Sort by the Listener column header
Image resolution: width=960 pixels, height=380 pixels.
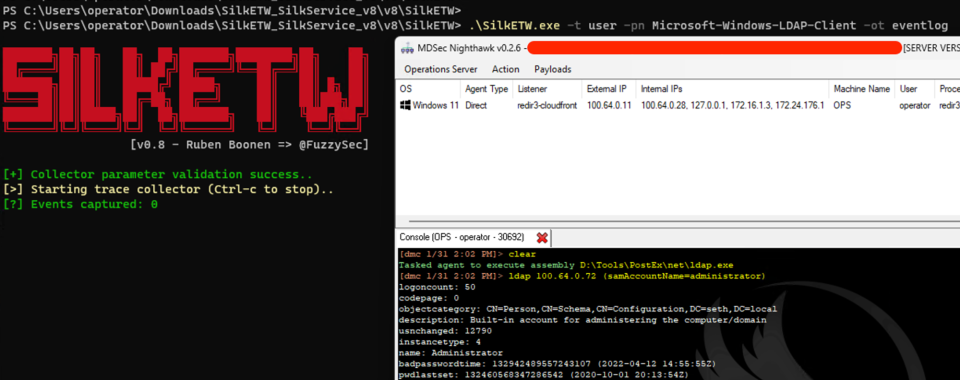coord(532,89)
